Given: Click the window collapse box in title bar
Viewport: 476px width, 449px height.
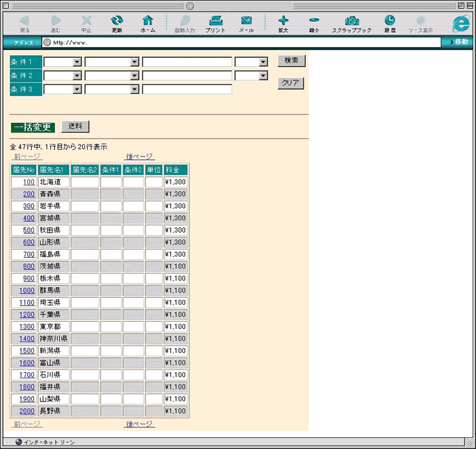Looking at the screenshot, I should tap(470, 5).
